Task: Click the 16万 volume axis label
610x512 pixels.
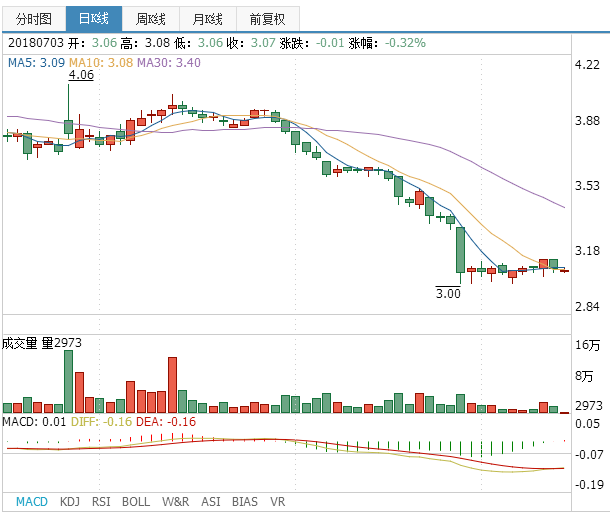Action: 587,345
